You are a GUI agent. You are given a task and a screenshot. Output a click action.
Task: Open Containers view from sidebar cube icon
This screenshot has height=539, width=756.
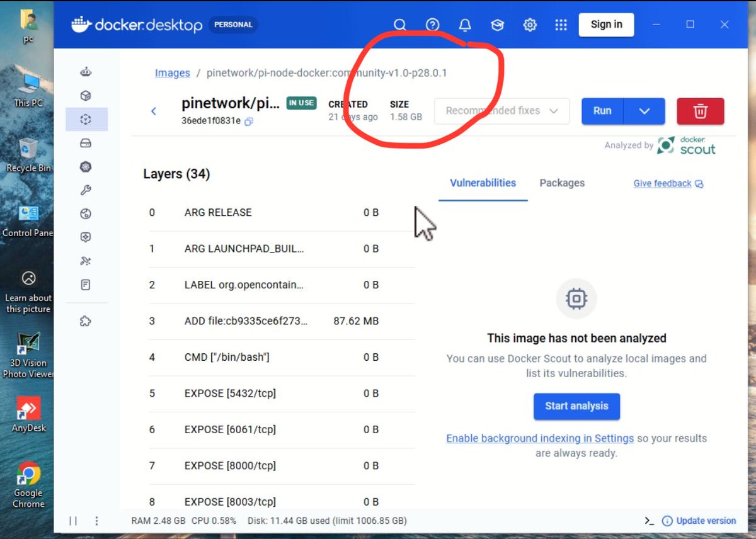coord(86,96)
